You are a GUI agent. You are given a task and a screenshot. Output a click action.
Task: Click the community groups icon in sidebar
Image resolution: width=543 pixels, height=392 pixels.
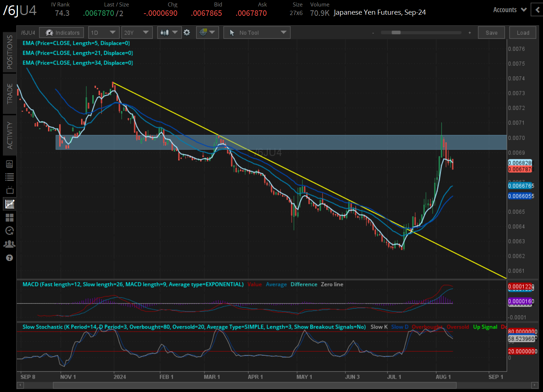coord(9,244)
